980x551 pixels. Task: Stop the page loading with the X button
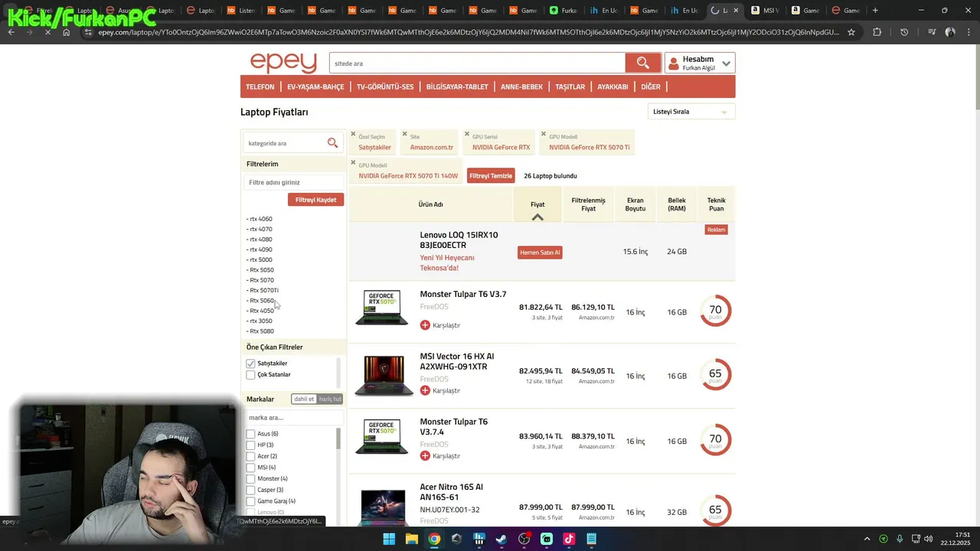click(x=47, y=32)
